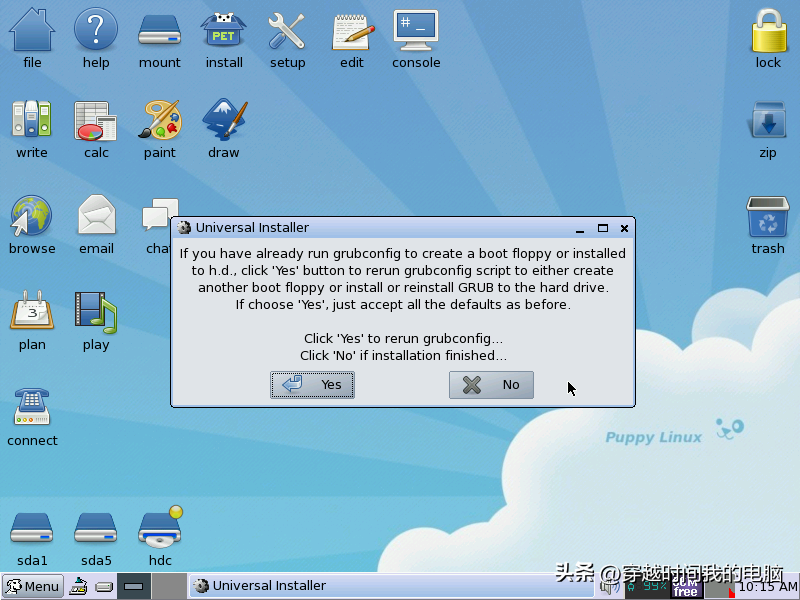800x600 pixels.
Task: Open the trash bin icon
Action: pyautogui.click(x=768, y=216)
